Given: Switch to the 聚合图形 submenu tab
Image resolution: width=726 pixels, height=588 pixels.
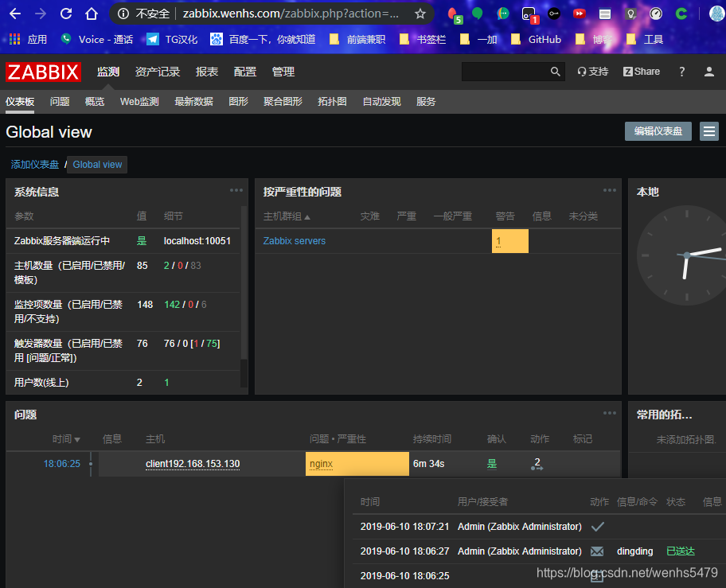Looking at the screenshot, I should (283, 102).
